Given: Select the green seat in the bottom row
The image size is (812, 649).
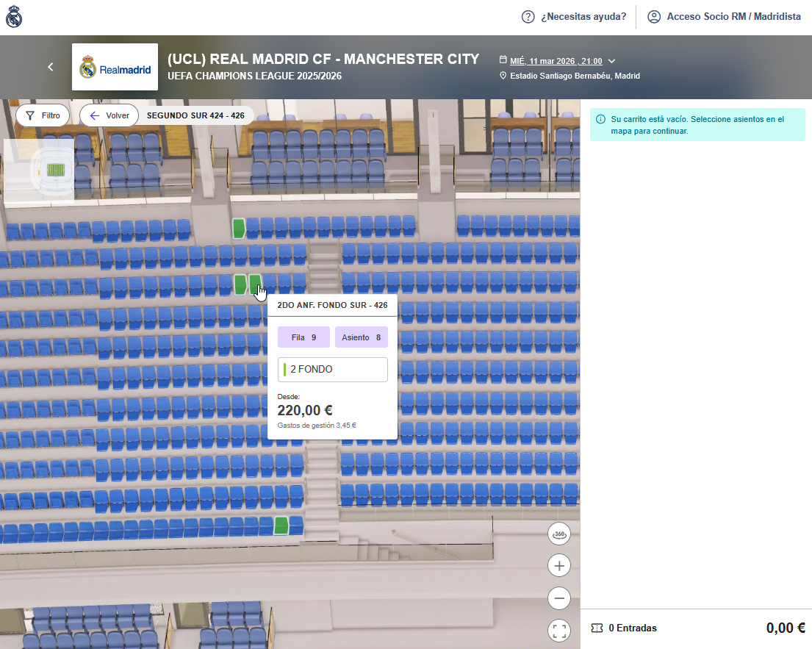Looking at the screenshot, I should tap(281, 526).
